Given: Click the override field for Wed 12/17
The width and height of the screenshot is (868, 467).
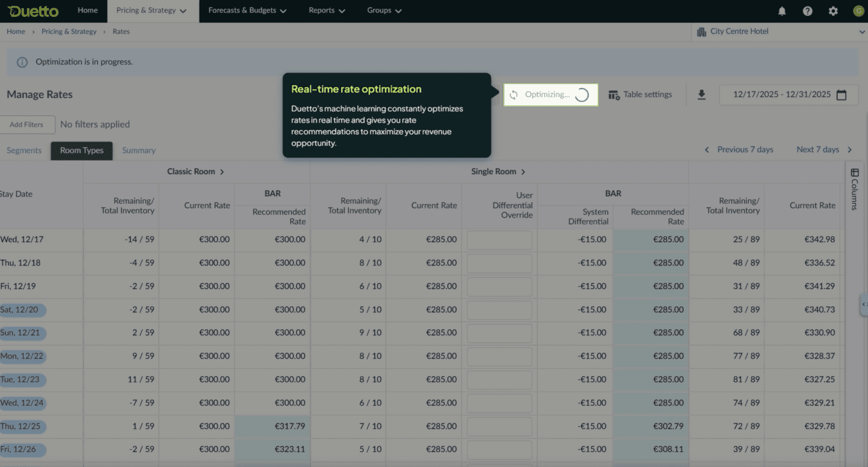Looking at the screenshot, I should (499, 240).
